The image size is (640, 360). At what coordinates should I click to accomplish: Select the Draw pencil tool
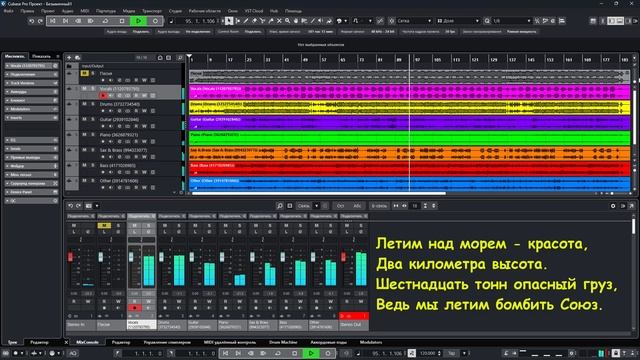[x=246, y=21]
